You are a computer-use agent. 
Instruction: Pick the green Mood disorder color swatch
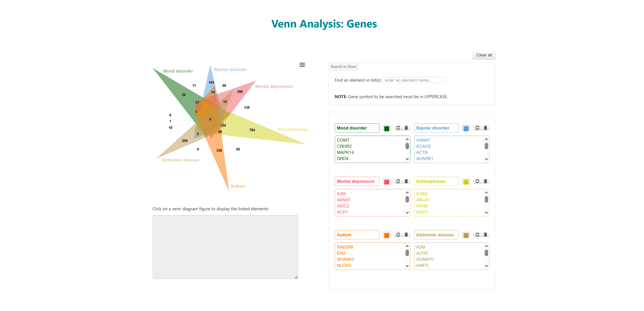(x=386, y=128)
